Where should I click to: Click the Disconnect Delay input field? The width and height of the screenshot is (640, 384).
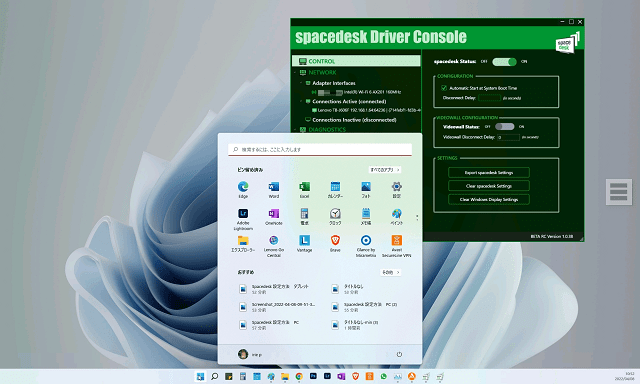click(x=489, y=98)
